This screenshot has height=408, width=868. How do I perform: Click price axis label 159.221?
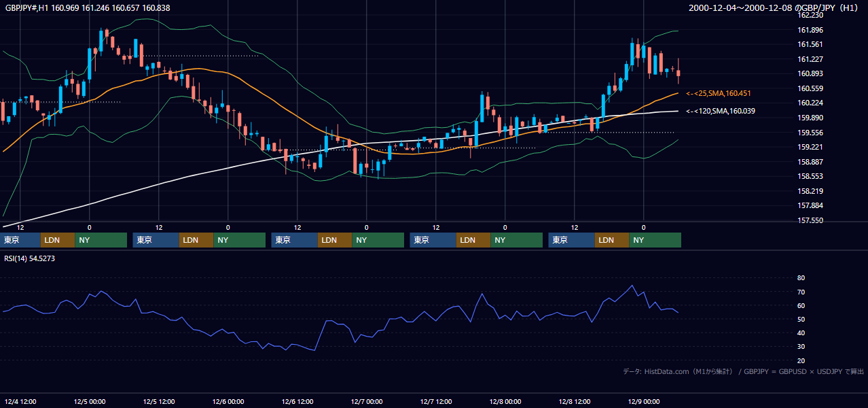coord(810,147)
